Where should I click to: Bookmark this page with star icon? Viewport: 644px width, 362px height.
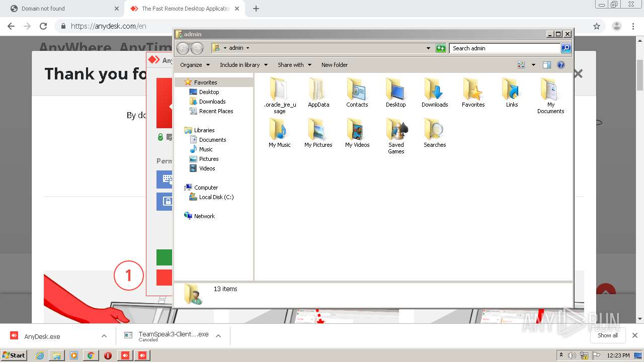597,26
